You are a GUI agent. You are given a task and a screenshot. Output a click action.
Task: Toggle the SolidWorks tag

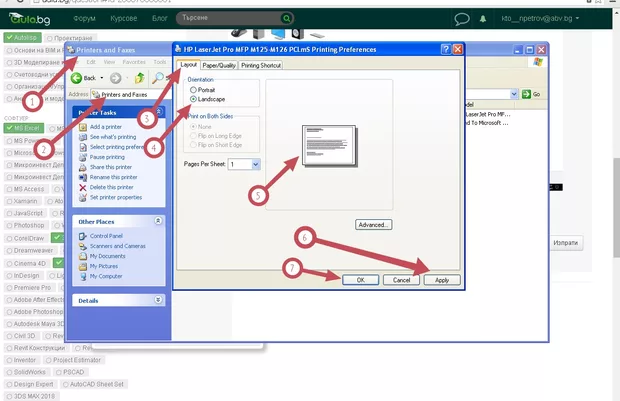click(26, 372)
